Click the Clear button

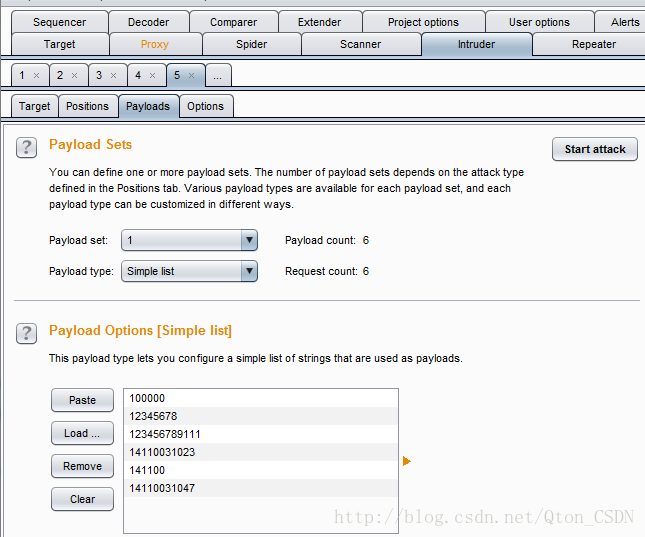coord(82,499)
